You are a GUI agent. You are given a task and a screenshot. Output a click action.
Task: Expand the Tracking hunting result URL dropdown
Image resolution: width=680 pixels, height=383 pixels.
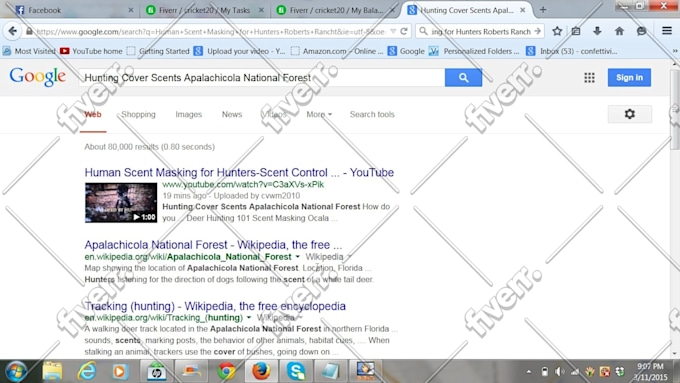point(249,318)
